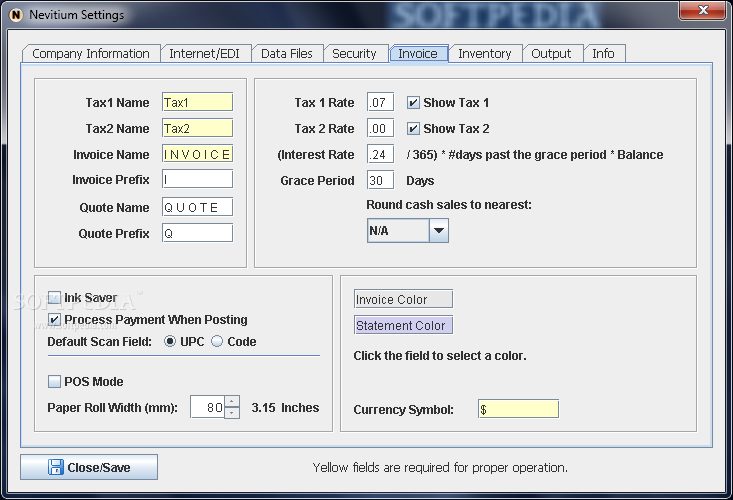Pick the Statement Color swatch
The height and width of the screenshot is (500, 733).
pos(403,325)
